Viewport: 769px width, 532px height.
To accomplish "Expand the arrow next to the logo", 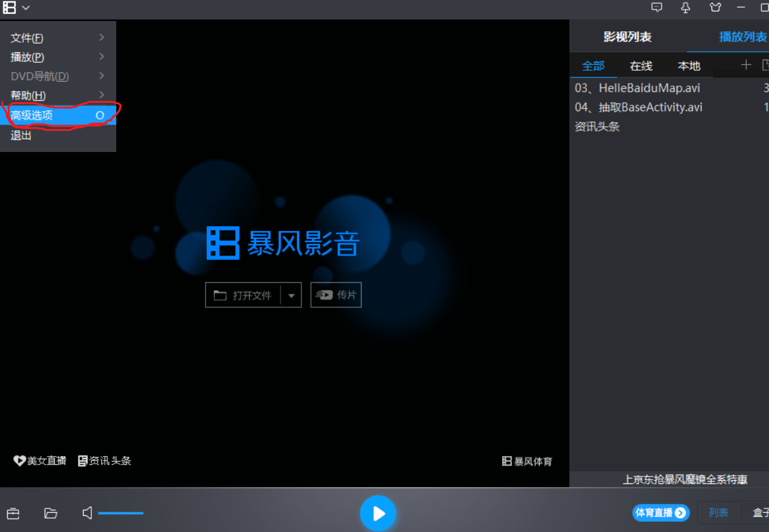I will click(26, 8).
